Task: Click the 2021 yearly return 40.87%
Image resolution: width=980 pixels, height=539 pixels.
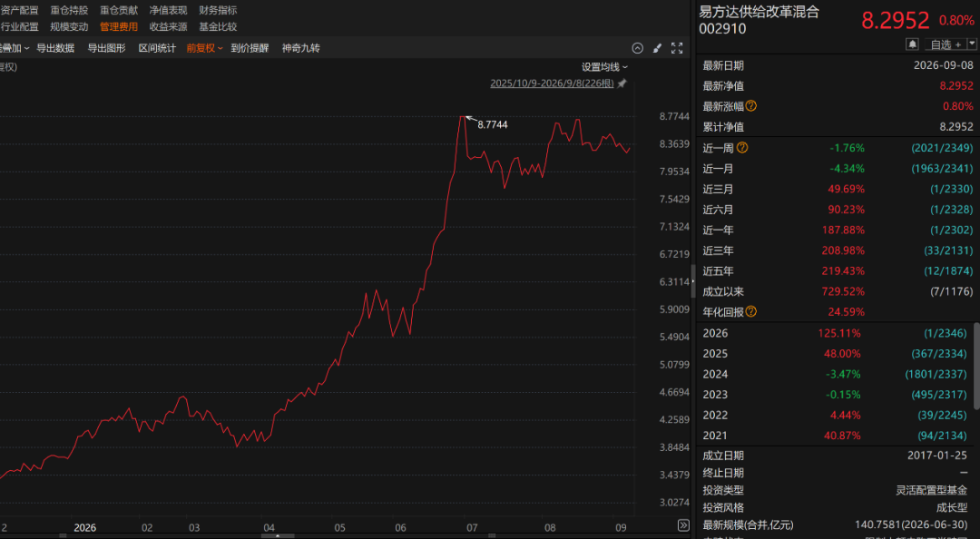Action: 842,436
